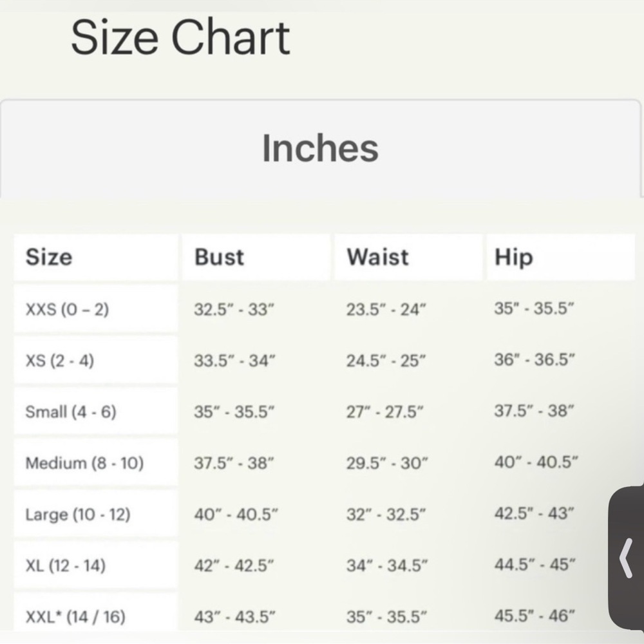Select the XS (2 - 4) size label
Viewport: 644px width, 644px height.
(x=60, y=361)
